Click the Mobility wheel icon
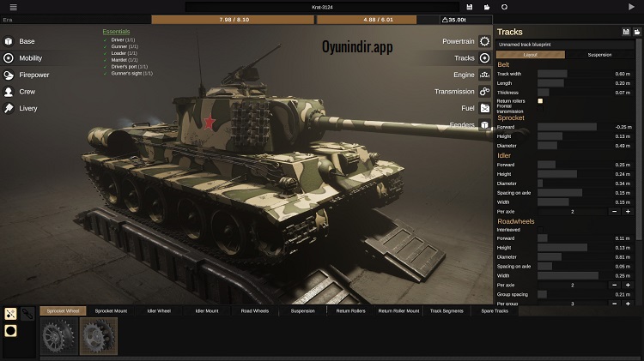Viewport: 644px width, 361px height. (x=9, y=58)
